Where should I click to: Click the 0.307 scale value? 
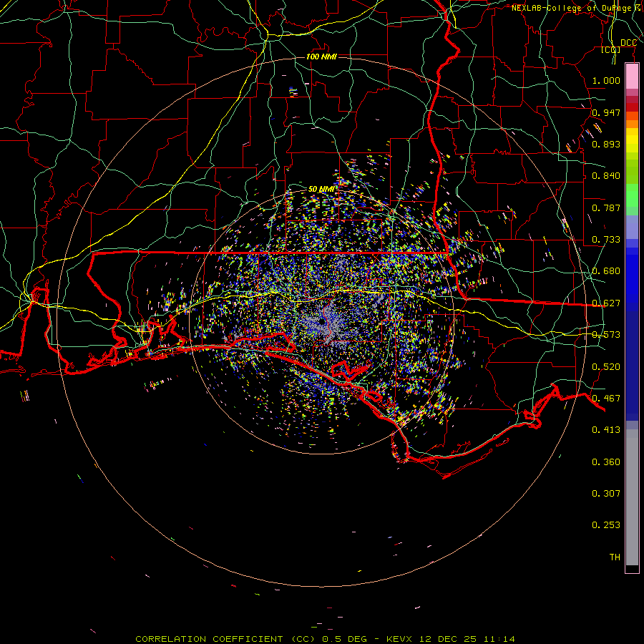606,494
